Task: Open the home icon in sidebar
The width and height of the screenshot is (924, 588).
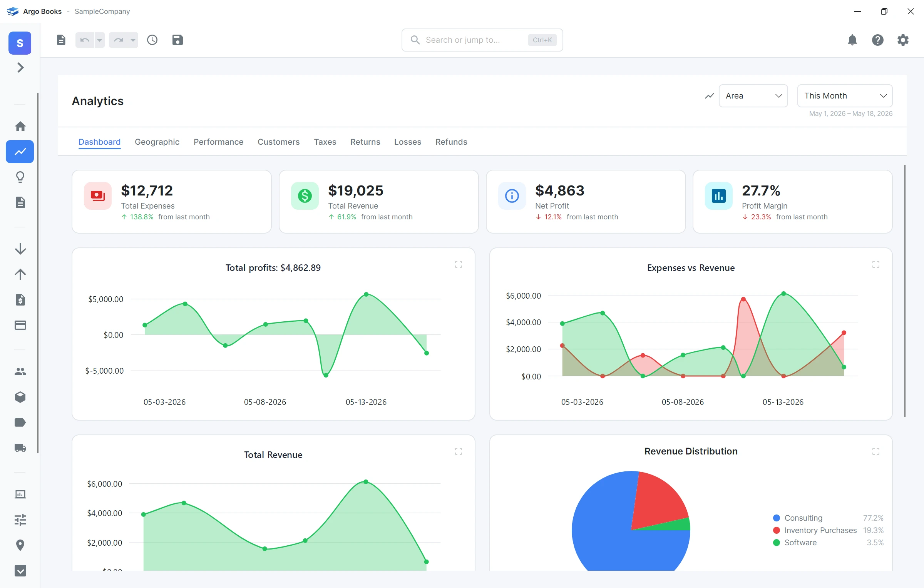Action: [x=20, y=126]
